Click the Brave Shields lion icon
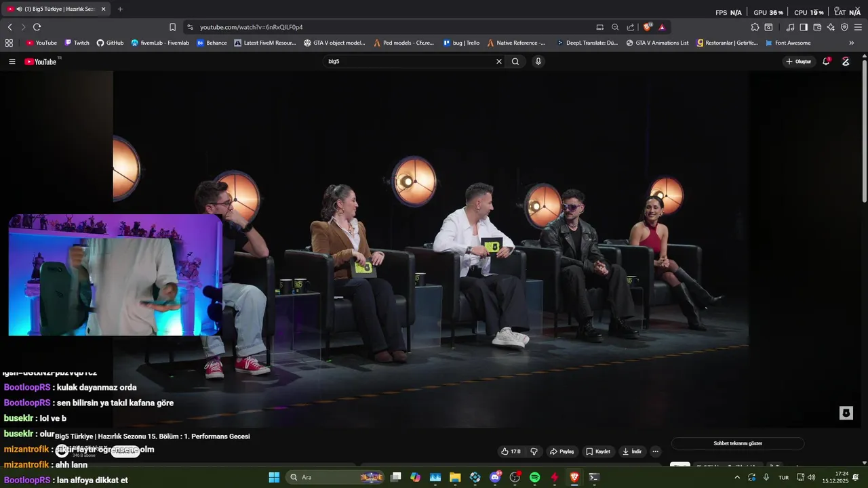 point(648,27)
